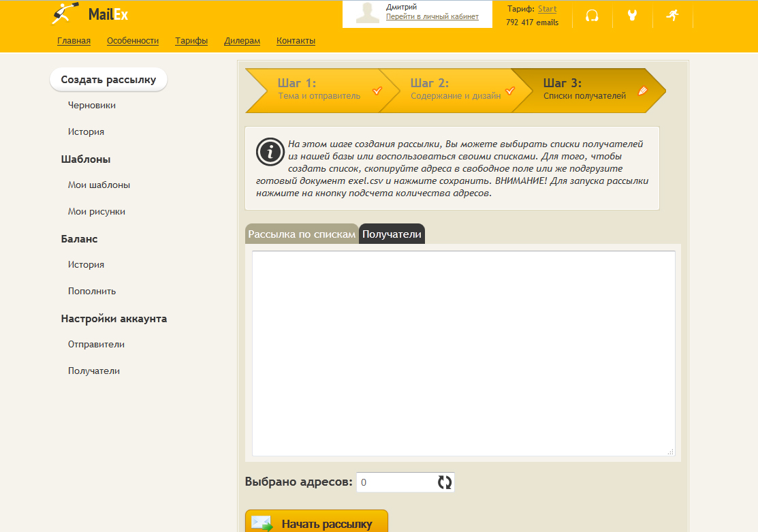Open "Черновики" in the sidebar
This screenshot has width=758, height=532.
(x=91, y=106)
